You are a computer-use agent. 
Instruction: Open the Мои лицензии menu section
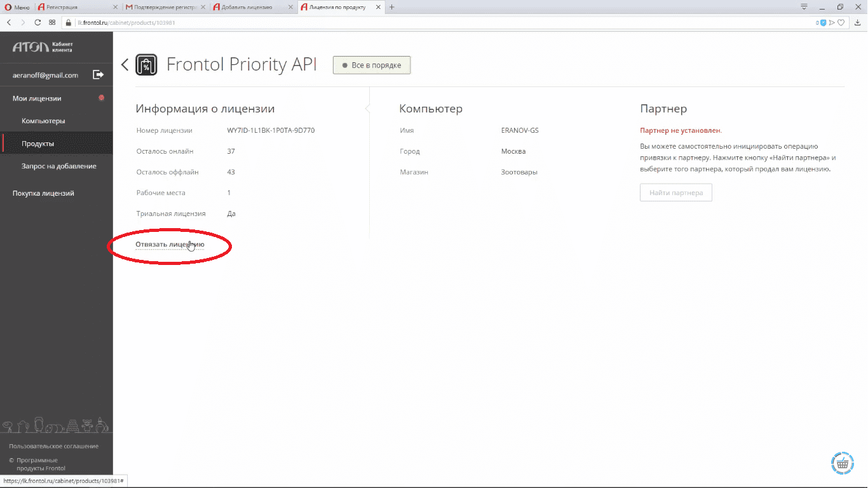point(37,98)
